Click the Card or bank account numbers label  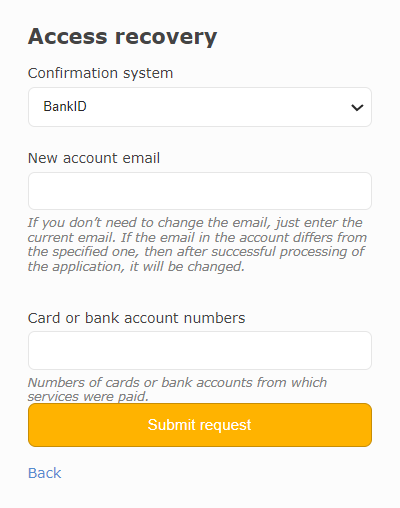137,318
